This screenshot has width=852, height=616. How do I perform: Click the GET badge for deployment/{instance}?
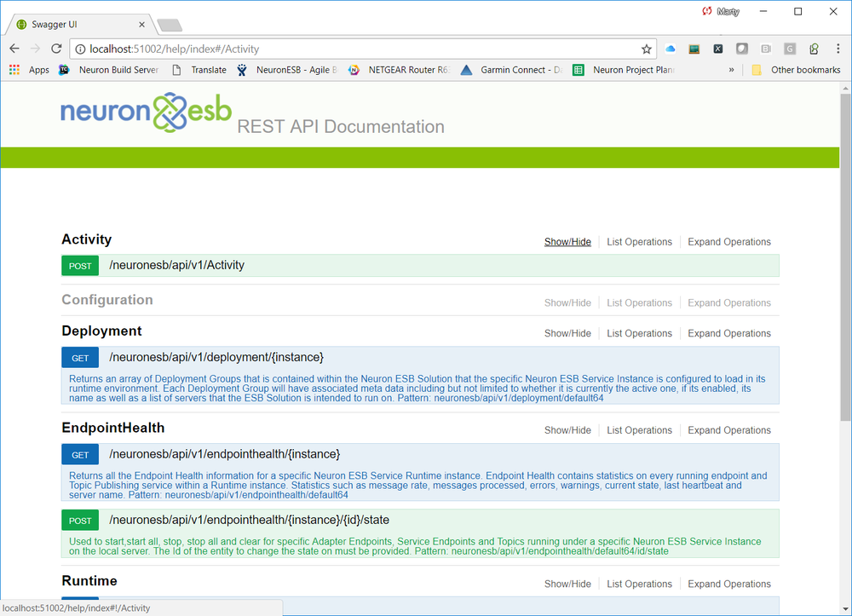(x=80, y=358)
